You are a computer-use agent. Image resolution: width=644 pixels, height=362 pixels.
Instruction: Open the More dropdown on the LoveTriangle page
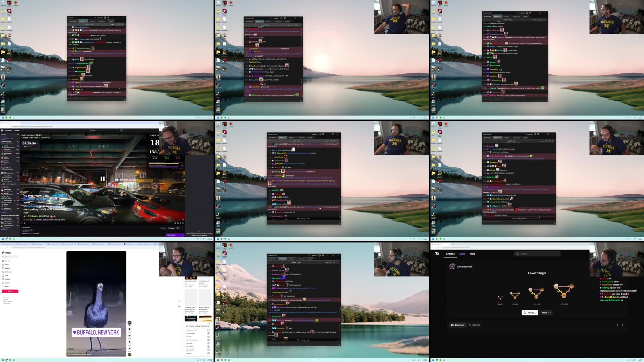point(546,312)
